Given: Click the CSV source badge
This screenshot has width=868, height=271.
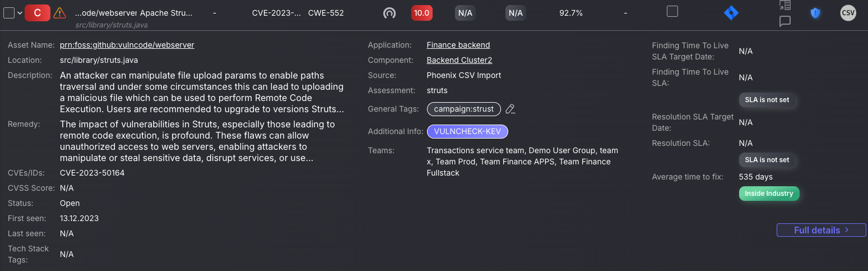Looking at the screenshot, I should [x=848, y=13].
